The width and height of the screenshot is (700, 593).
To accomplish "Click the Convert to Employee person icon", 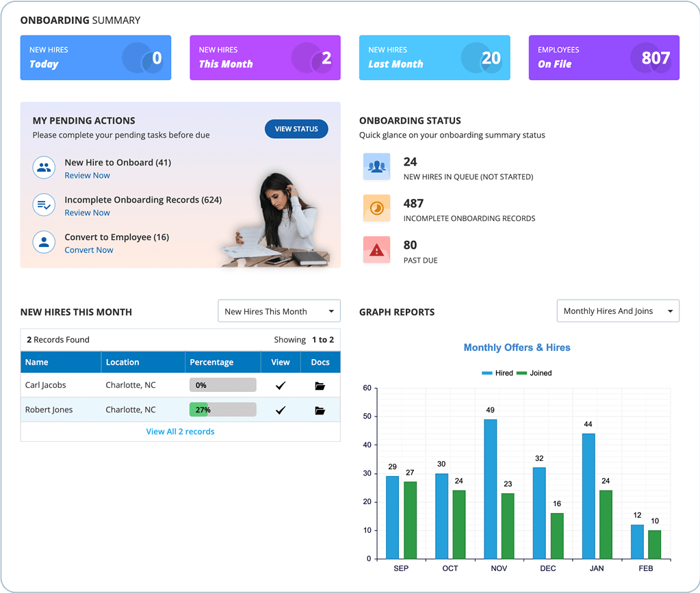I will coord(44,242).
